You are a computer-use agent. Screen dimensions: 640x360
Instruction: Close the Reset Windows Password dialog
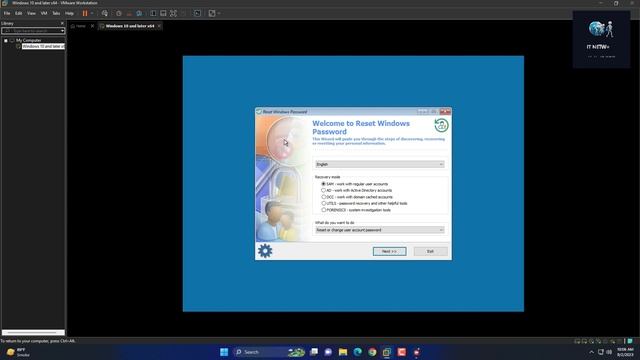[x=445, y=111]
